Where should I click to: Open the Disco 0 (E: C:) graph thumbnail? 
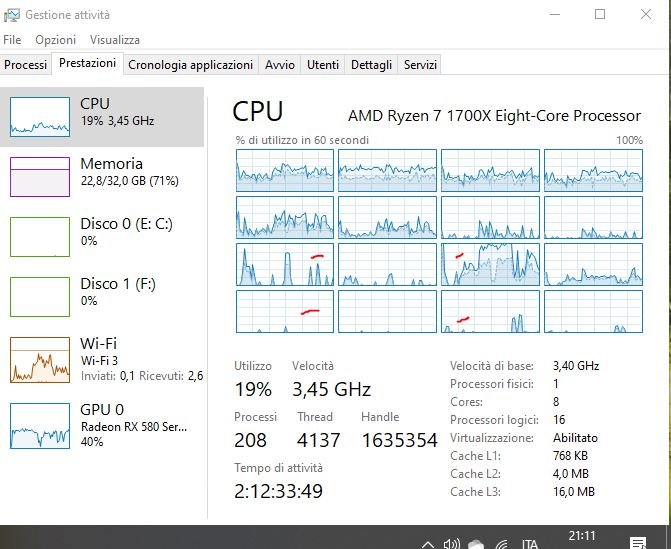[40, 237]
